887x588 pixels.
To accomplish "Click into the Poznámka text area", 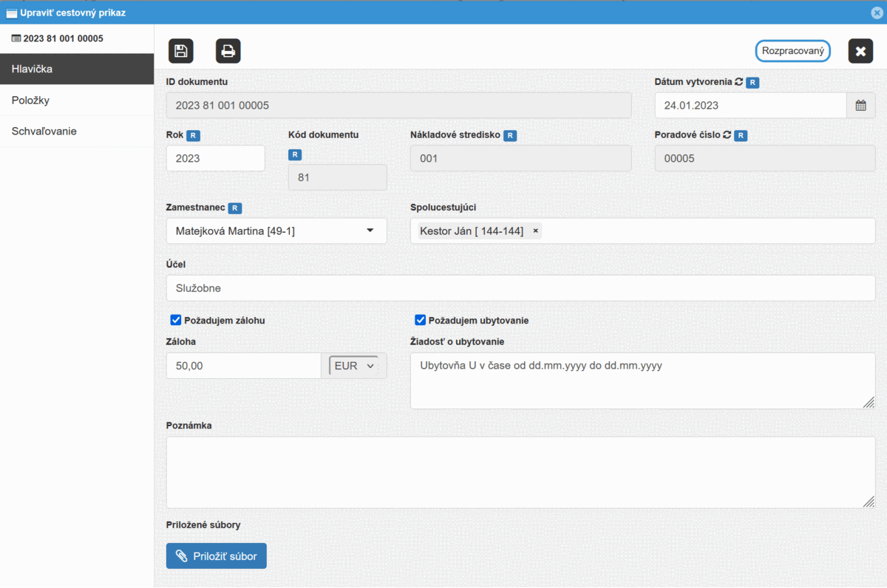I will coord(520,472).
